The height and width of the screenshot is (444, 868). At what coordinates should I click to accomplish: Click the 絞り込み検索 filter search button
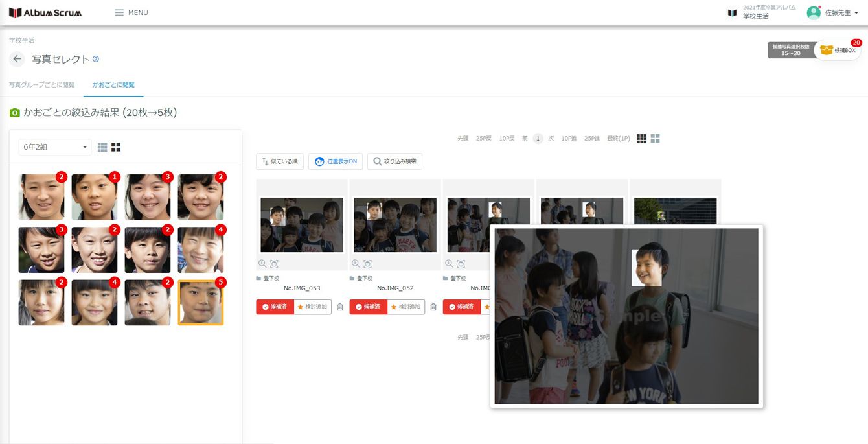pyautogui.click(x=394, y=161)
